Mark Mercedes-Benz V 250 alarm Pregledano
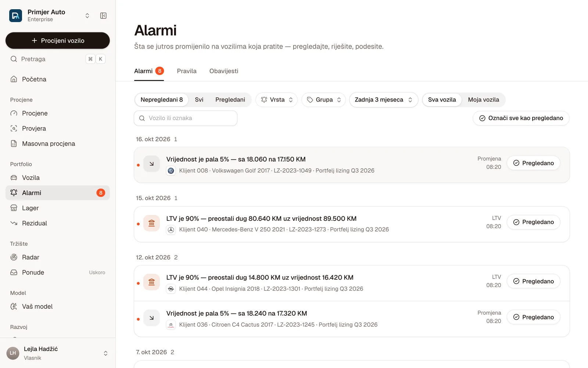Screen dimensions: 588x368 tap(534, 222)
